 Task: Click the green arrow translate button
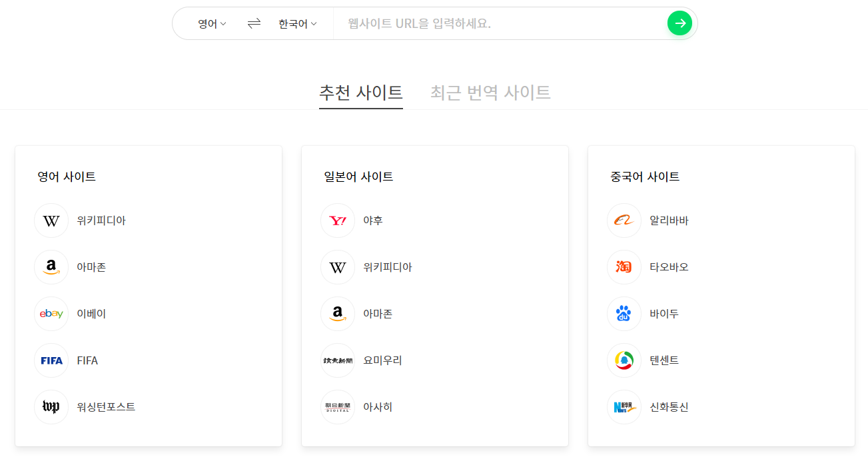point(679,23)
